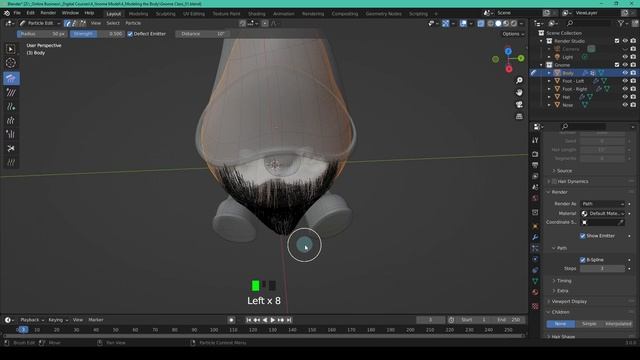Switch to the Shading workspace tab
The image size is (640, 360).
click(257, 14)
